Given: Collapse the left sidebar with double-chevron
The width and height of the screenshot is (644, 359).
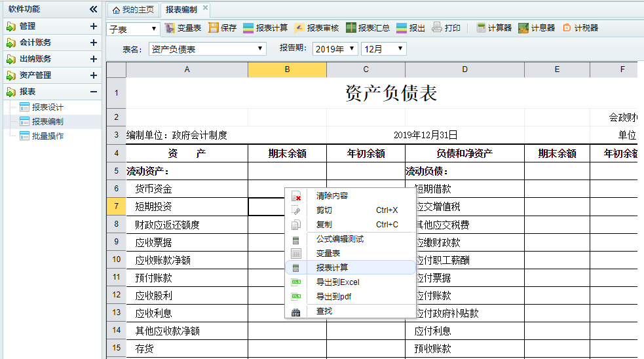Looking at the screenshot, I should point(93,9).
